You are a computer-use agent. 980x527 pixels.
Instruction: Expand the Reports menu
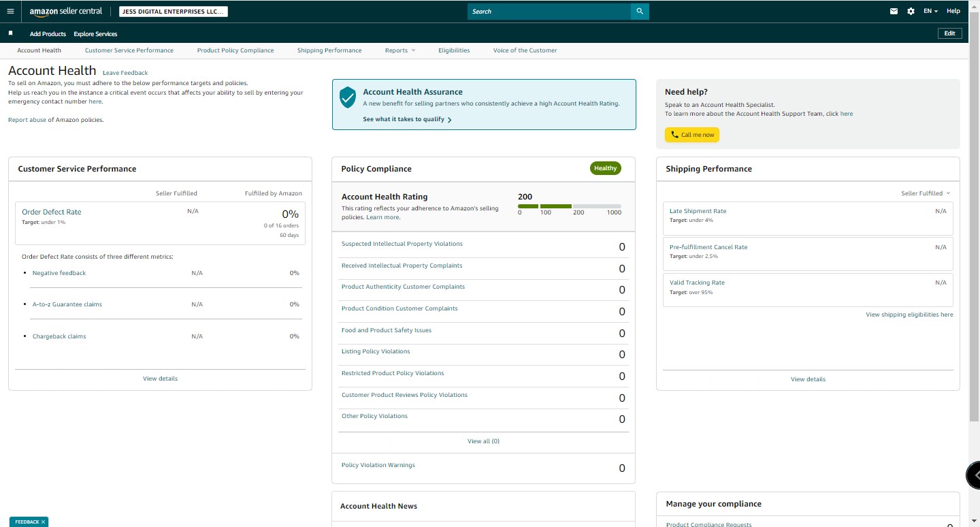pos(399,50)
